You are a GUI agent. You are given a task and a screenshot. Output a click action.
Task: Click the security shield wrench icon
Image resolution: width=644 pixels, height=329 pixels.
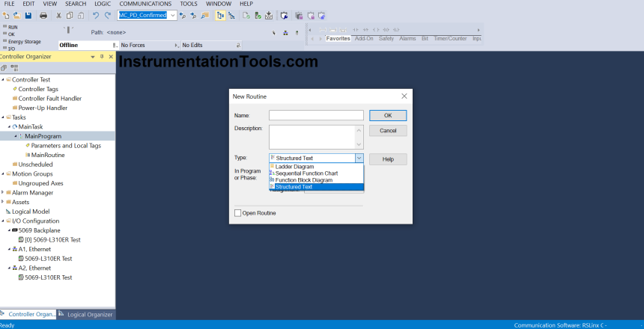click(284, 16)
